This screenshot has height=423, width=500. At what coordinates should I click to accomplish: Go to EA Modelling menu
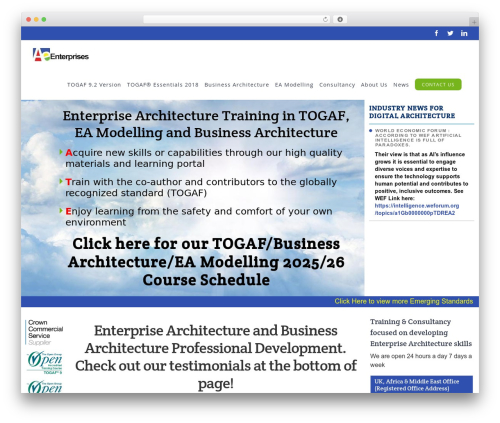pyautogui.click(x=294, y=85)
